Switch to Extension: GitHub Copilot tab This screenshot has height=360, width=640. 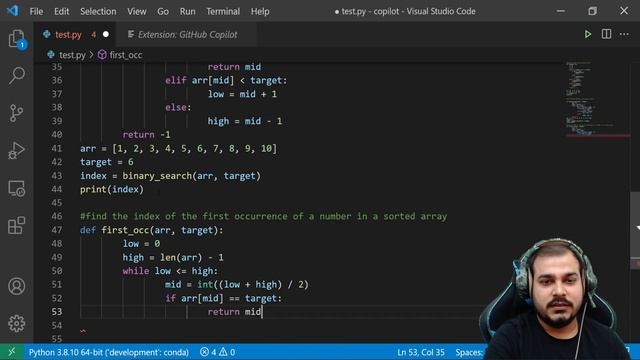(187, 35)
